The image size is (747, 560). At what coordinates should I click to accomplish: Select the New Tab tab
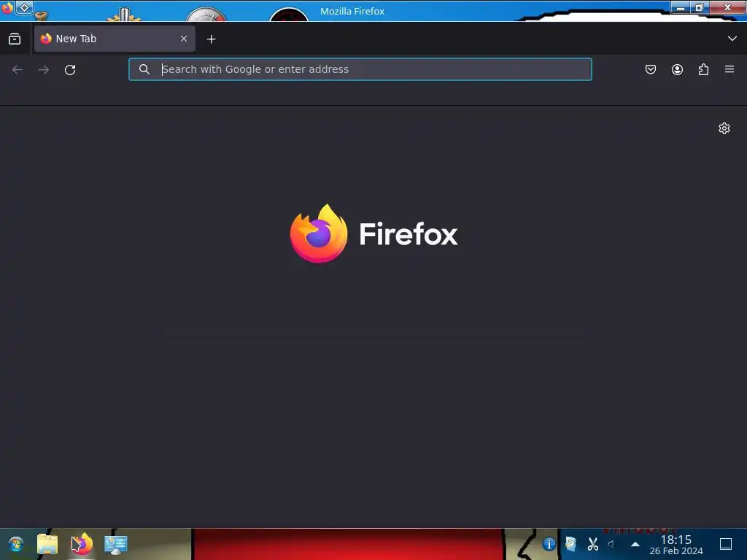pos(115,39)
